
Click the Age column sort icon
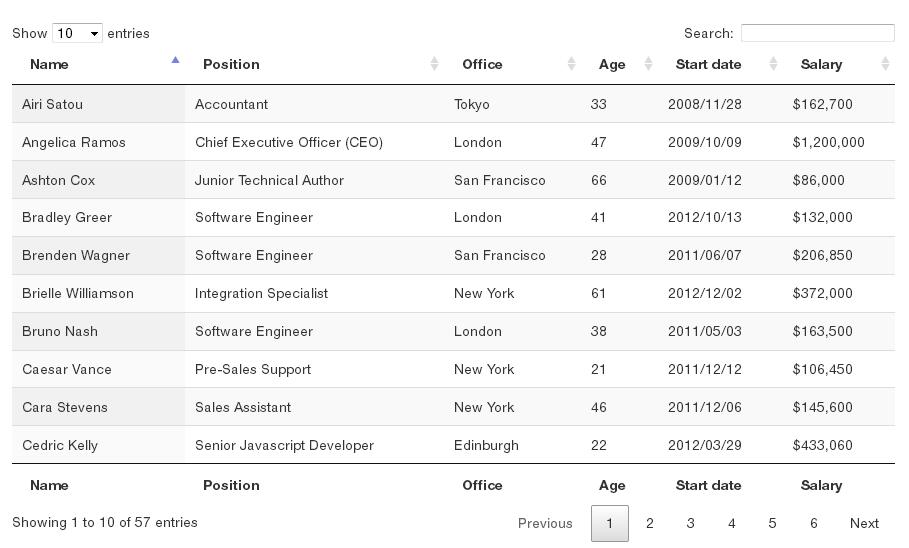pos(648,64)
